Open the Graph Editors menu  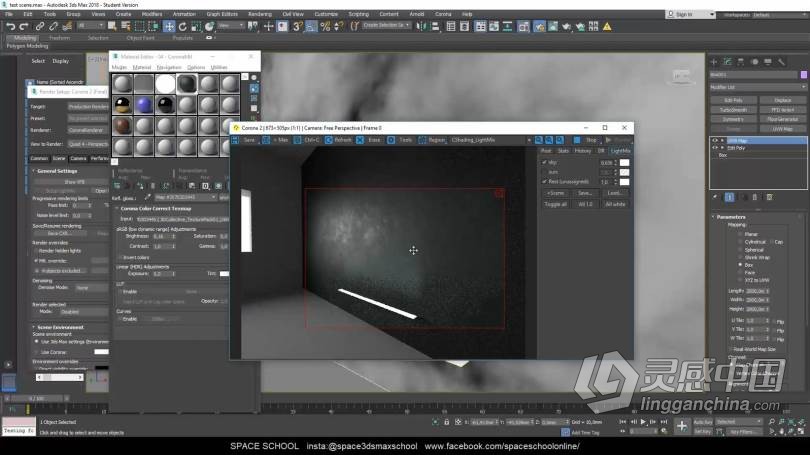click(222, 14)
